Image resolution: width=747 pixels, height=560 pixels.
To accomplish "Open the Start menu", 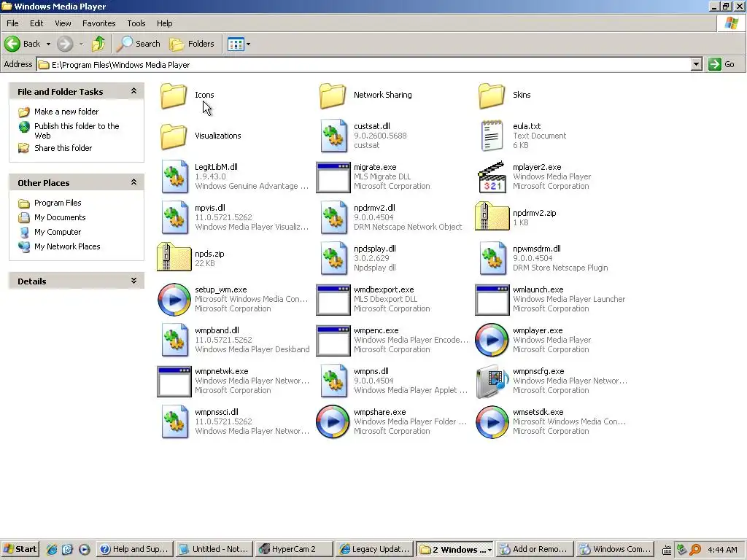I will point(20,550).
